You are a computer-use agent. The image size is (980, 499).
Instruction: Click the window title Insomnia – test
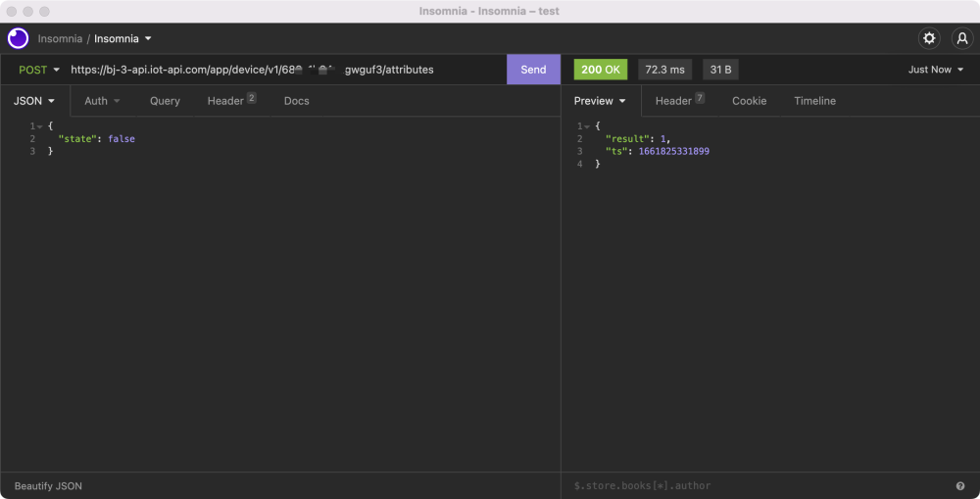point(489,11)
